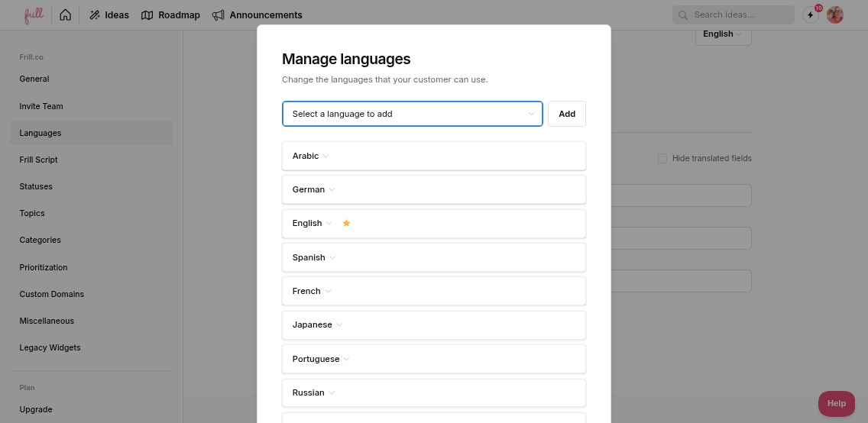The width and height of the screenshot is (868, 423).
Task: Select Languages in sidebar
Action: pyautogui.click(x=92, y=133)
